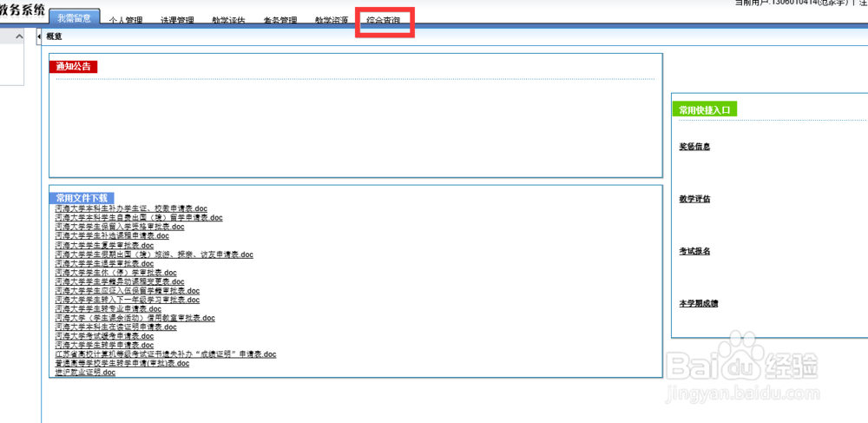Viewport: 868px width, 423px height.
Task: Open the 教学评估 quick entry link
Action: (x=694, y=199)
